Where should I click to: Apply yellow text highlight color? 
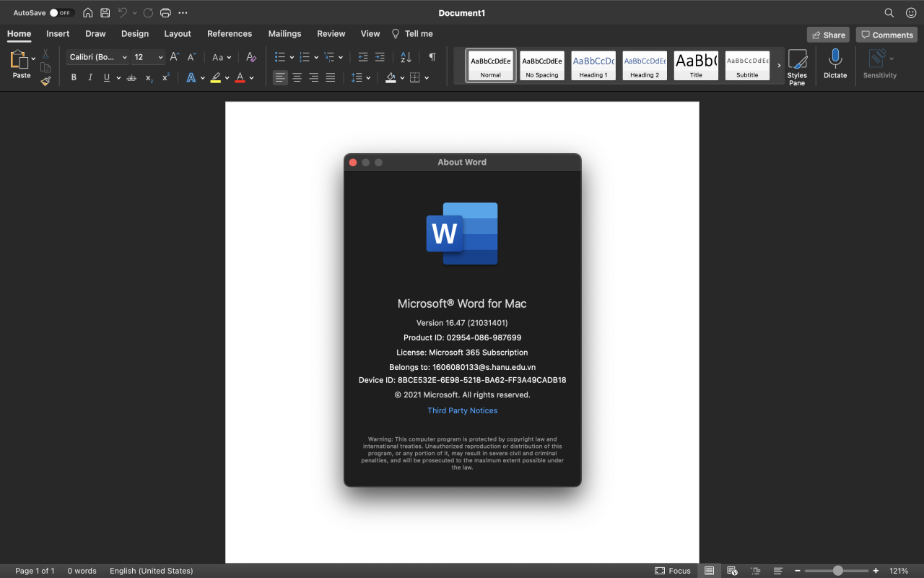215,77
